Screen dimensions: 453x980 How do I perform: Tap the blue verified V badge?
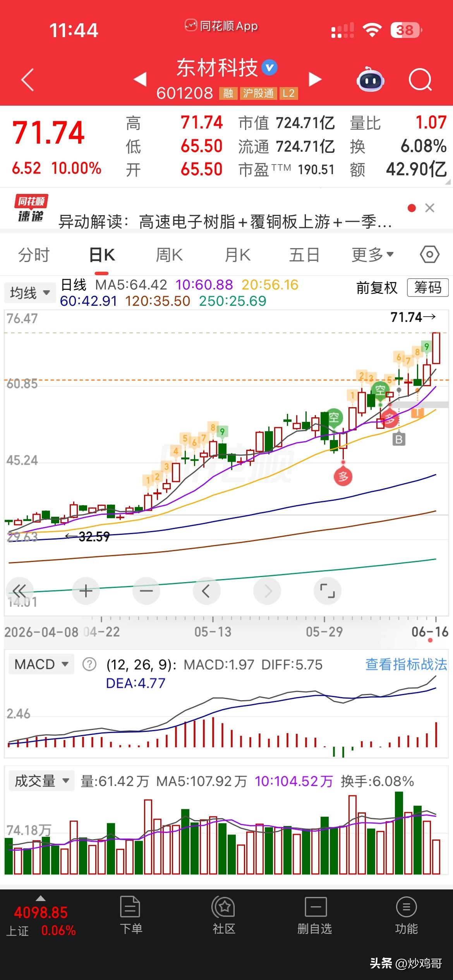coord(269,68)
